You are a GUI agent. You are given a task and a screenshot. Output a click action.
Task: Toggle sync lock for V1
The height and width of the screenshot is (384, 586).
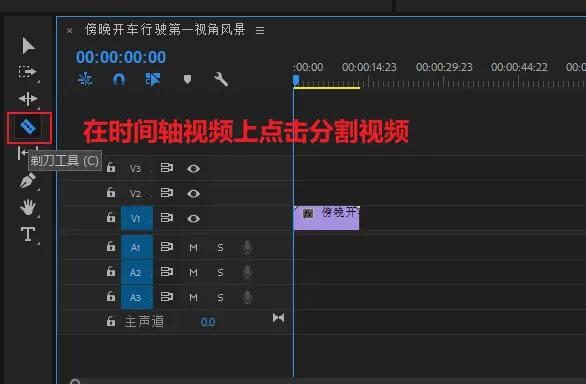167,218
